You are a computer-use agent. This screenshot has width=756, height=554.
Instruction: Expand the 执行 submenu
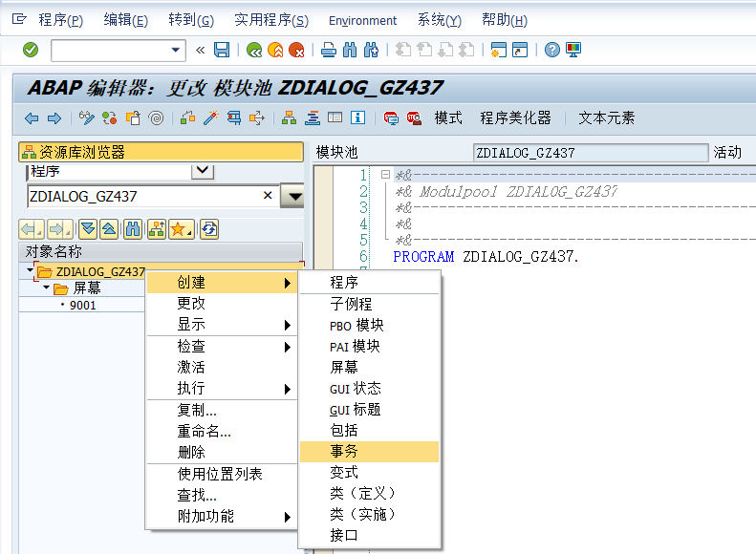coord(222,389)
